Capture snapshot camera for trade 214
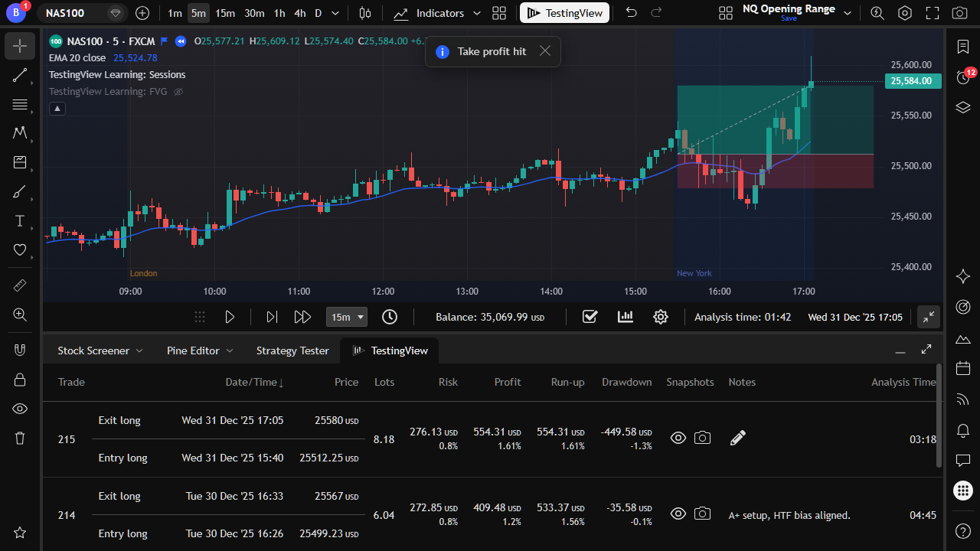 point(702,514)
